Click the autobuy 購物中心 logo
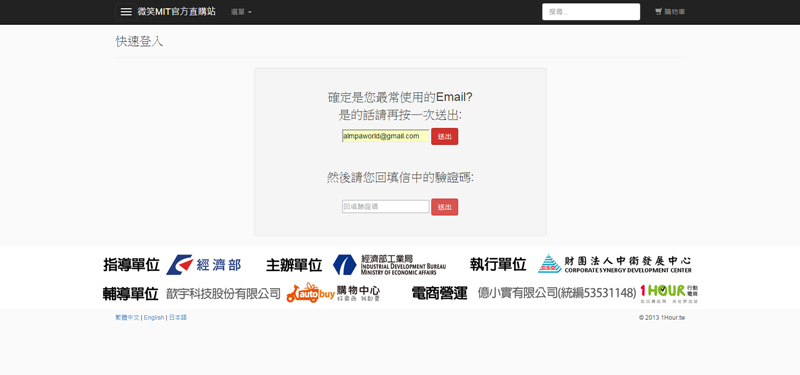800x375 pixels. 333,293
